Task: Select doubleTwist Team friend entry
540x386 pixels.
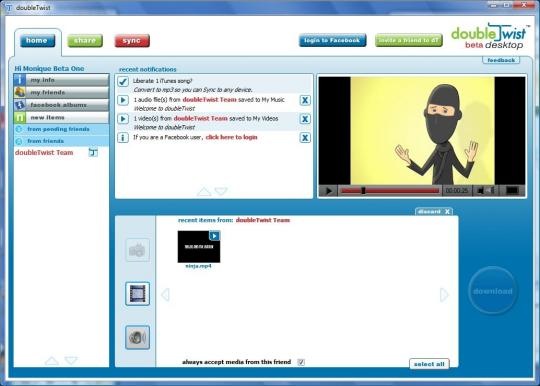Action: [x=44, y=153]
